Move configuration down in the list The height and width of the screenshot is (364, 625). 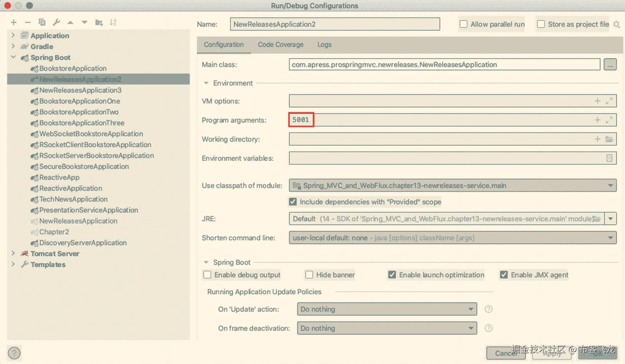point(84,22)
